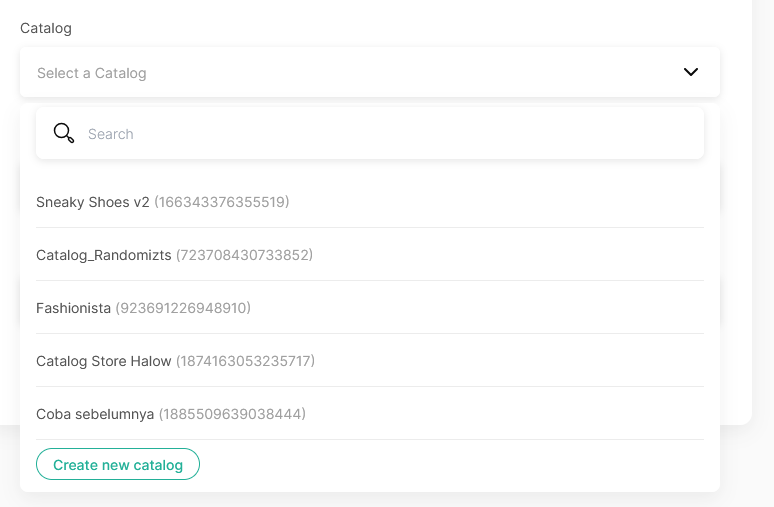Click catalog ID 1885509639038444
The width and height of the screenshot is (774, 507).
click(232, 414)
